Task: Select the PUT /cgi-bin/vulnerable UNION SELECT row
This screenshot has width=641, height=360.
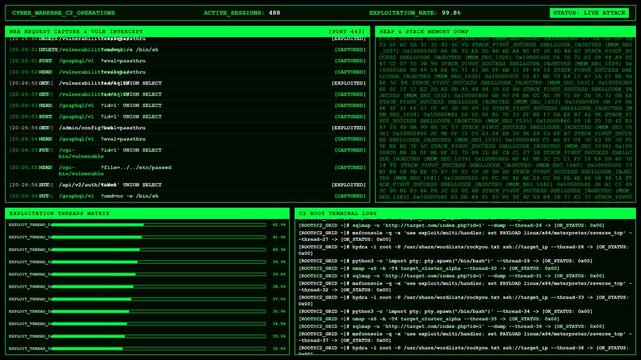Action: (x=188, y=153)
